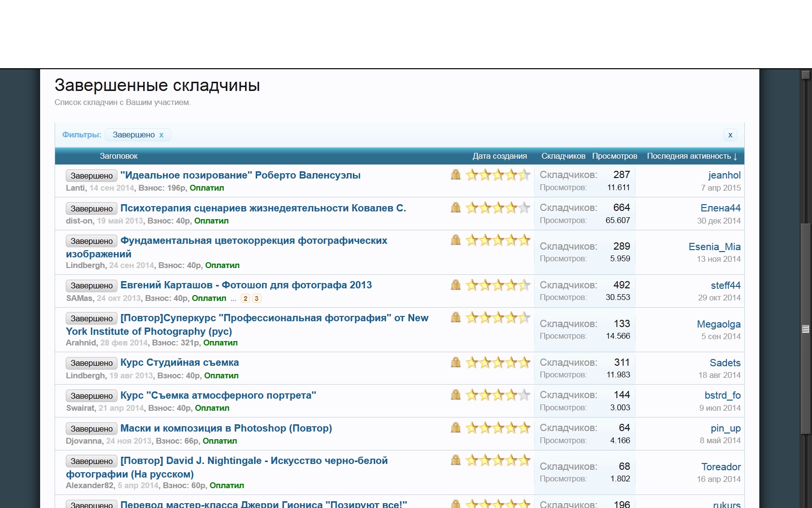Click the vertical scrollbar thumb on the right
This screenshot has height=508, width=812.
[x=805, y=329]
